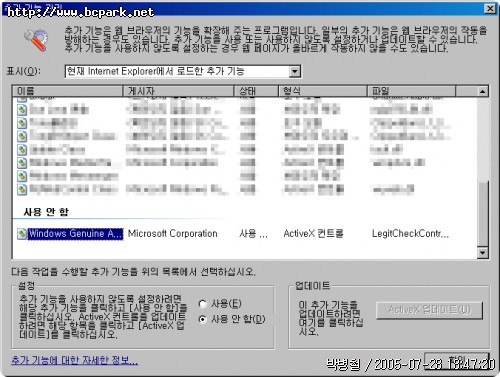The image size is (500, 377).
Task: Sort list by 상태 column header
Action: (256, 91)
